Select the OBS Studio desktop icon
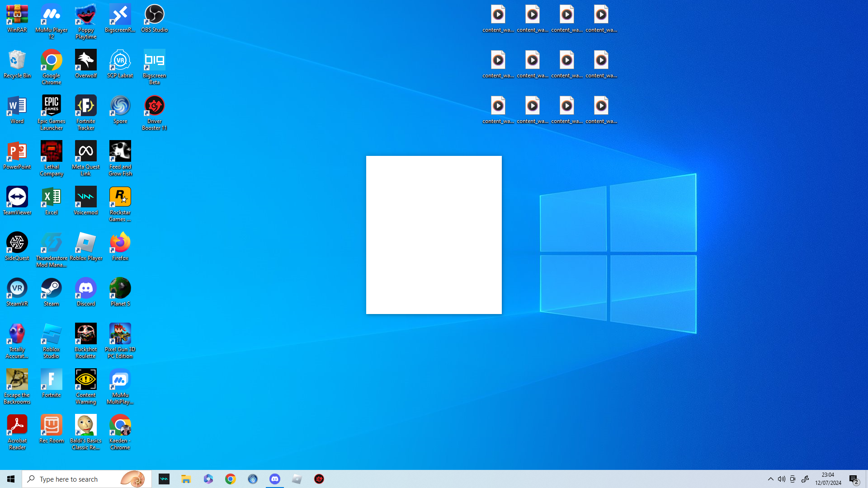868x488 pixels. click(154, 19)
